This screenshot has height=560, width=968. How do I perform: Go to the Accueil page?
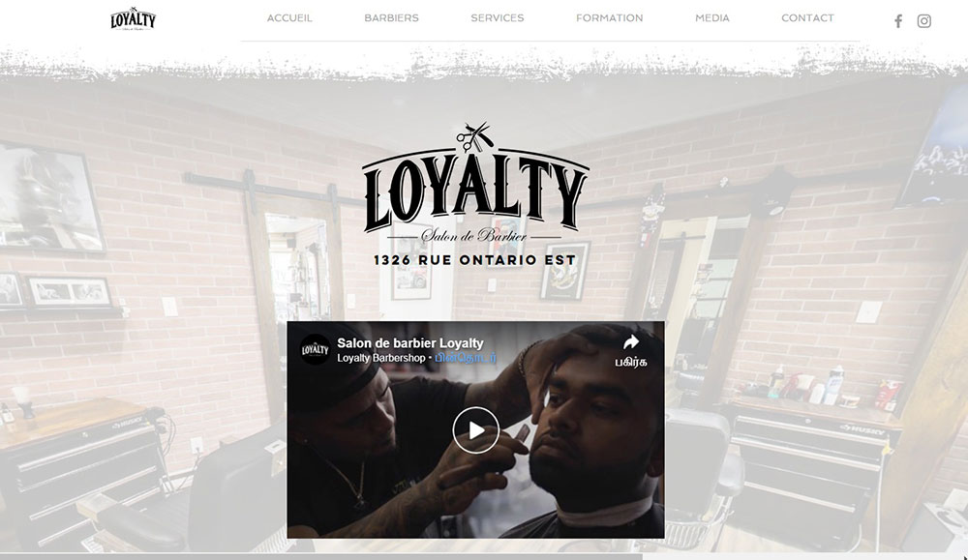(x=289, y=17)
